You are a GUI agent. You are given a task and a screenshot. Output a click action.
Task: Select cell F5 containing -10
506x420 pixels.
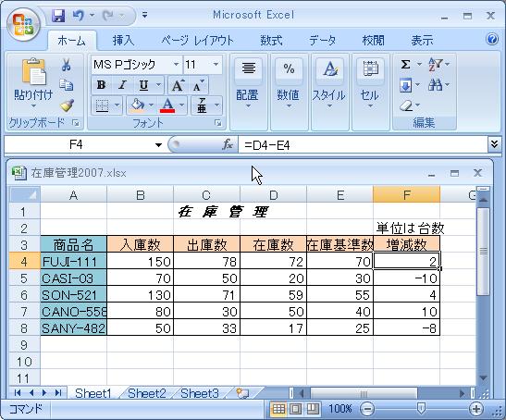pyautogui.click(x=406, y=278)
